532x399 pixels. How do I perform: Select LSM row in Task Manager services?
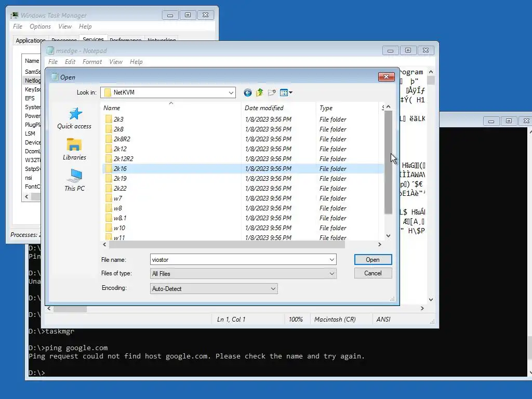tap(32, 134)
